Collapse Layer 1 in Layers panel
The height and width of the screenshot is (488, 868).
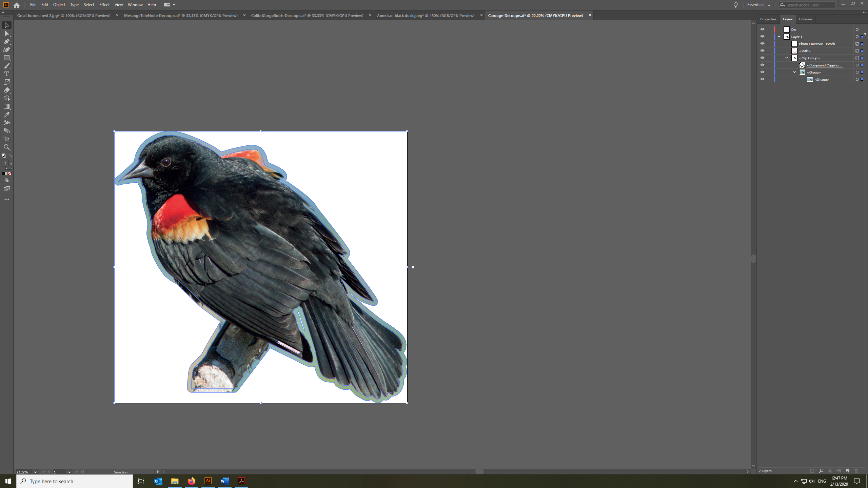(x=779, y=37)
